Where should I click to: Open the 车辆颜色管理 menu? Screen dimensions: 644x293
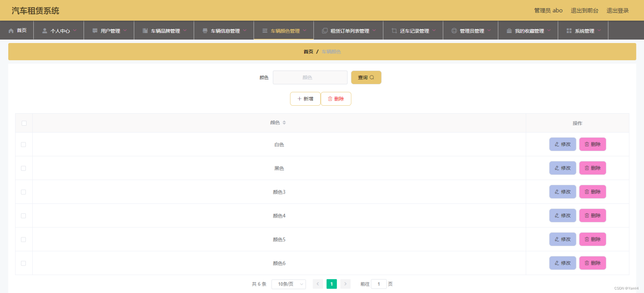[x=284, y=30]
